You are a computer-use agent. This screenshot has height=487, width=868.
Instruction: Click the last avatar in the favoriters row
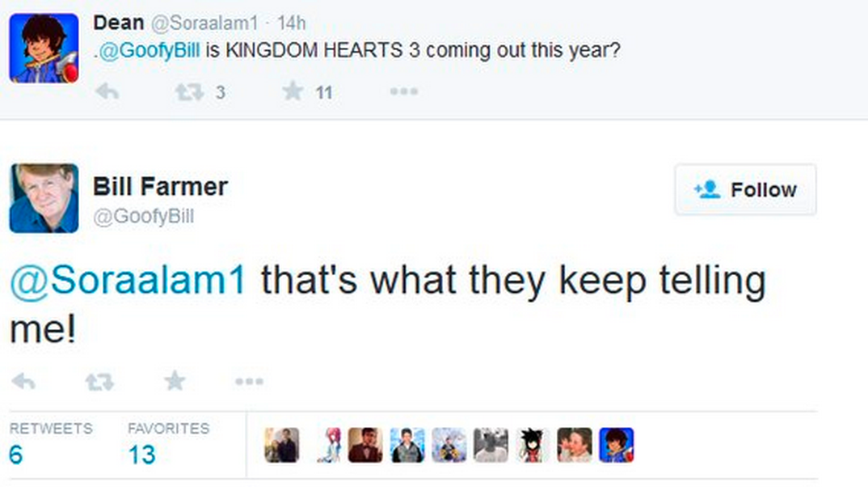point(616,445)
